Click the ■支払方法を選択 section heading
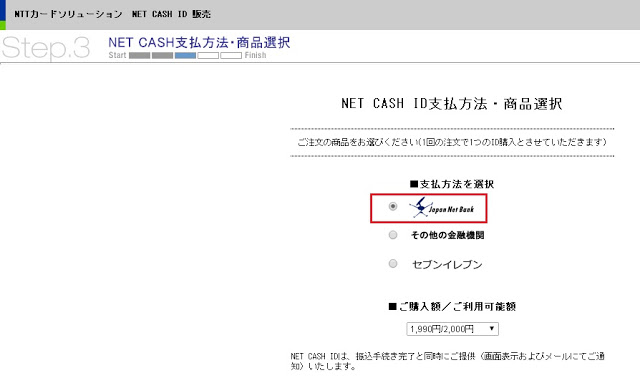This screenshot has width=640, height=378. [452, 184]
